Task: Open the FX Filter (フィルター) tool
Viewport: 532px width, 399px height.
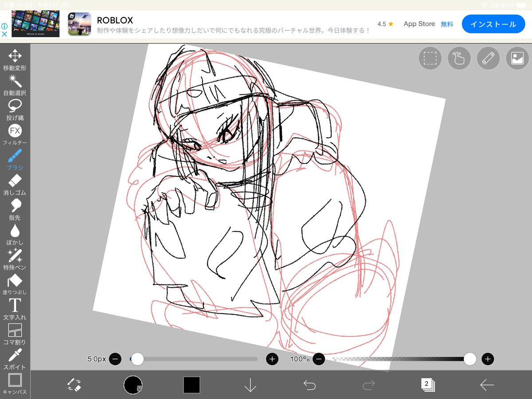Action: [15, 135]
